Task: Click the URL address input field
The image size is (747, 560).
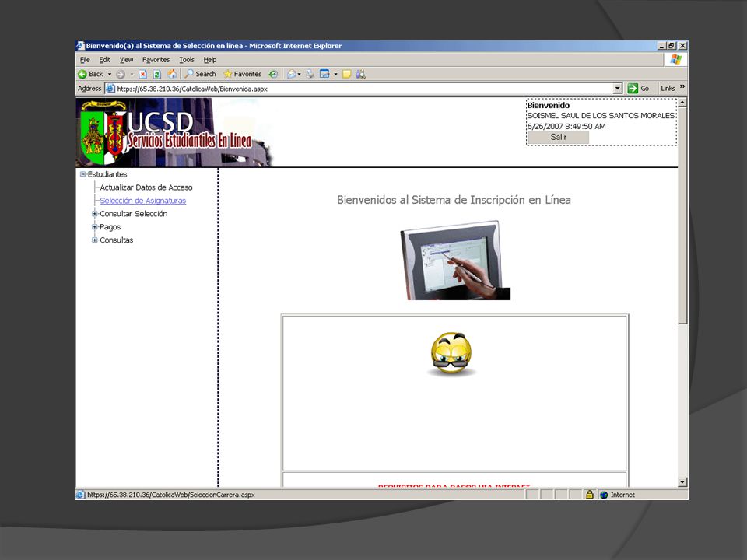Action: (364, 89)
